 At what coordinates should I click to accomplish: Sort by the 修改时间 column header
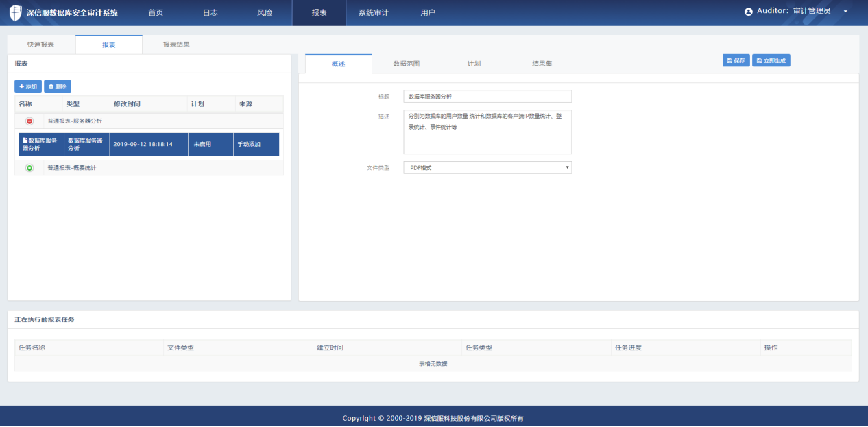[128, 104]
